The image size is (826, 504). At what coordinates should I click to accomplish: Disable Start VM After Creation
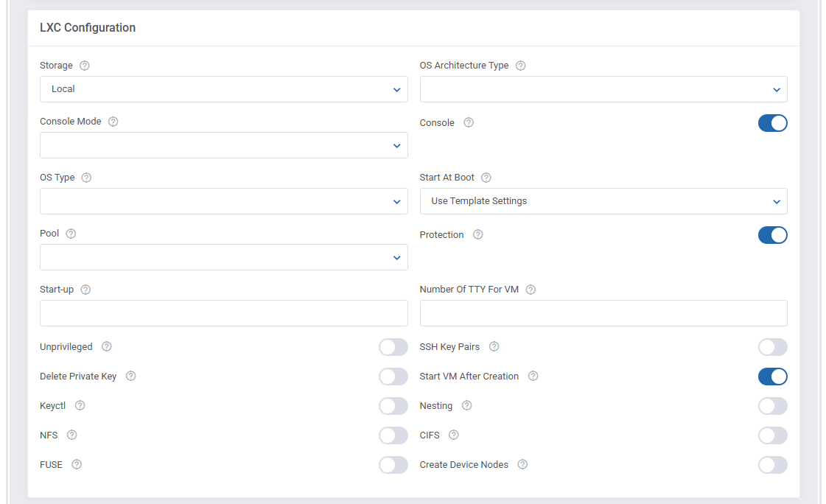pos(772,377)
